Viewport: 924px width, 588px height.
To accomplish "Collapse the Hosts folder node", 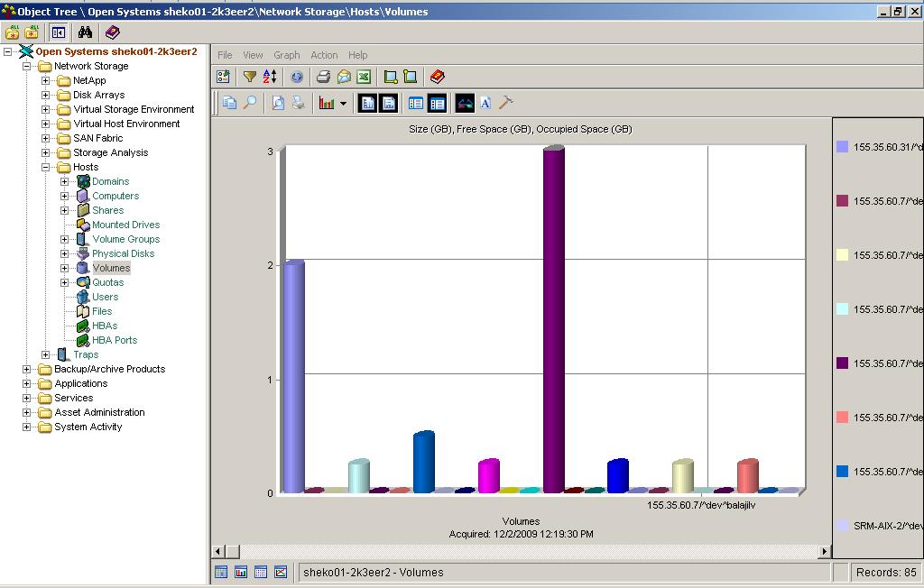I will (x=46, y=167).
